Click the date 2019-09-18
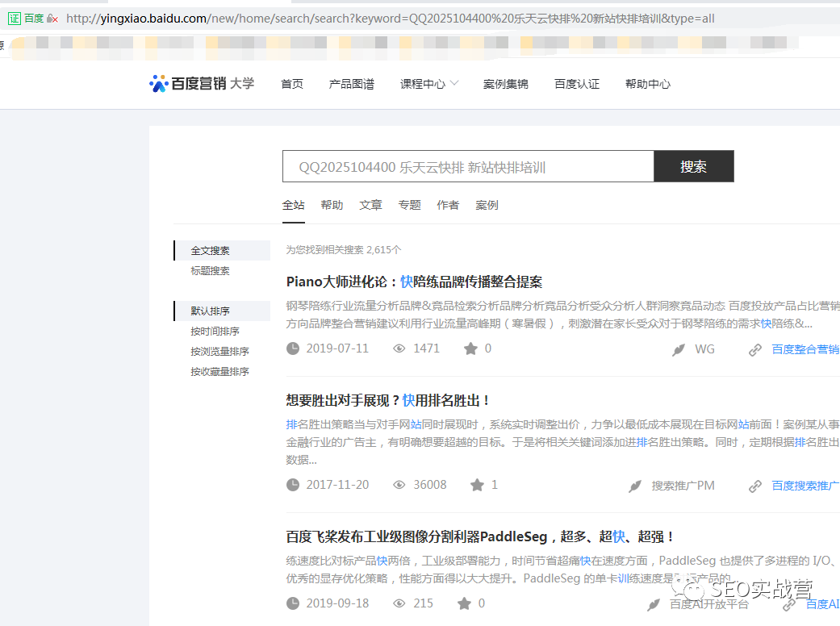 coord(337,603)
